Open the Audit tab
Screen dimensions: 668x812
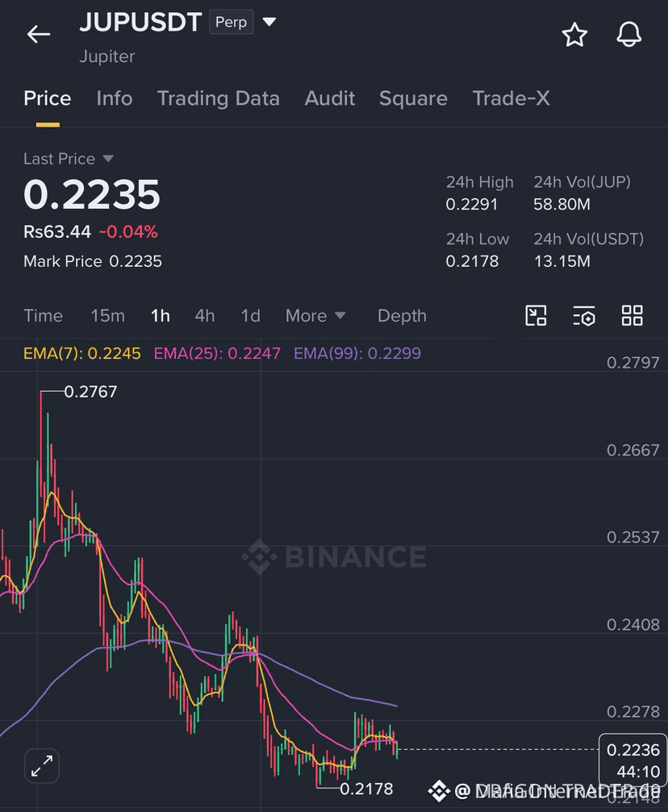(x=330, y=98)
